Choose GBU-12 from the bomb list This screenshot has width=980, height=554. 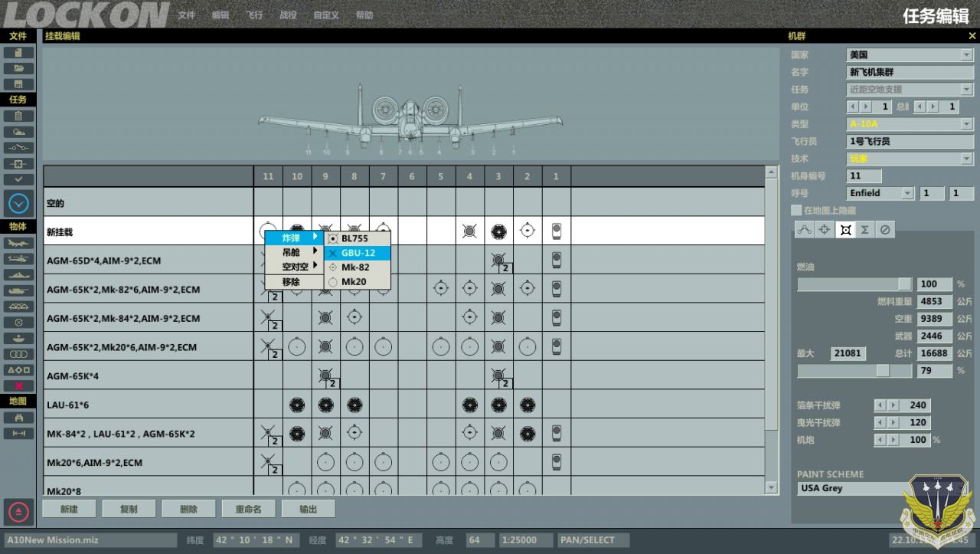[357, 253]
